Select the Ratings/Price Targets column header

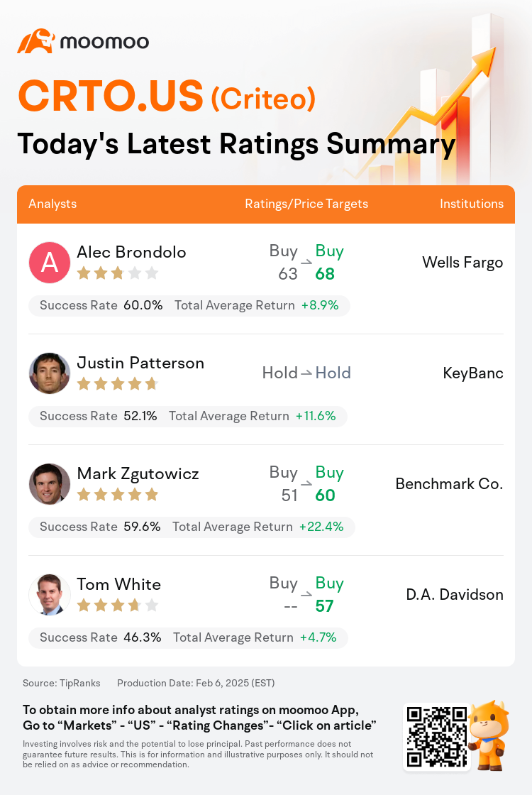coord(306,204)
